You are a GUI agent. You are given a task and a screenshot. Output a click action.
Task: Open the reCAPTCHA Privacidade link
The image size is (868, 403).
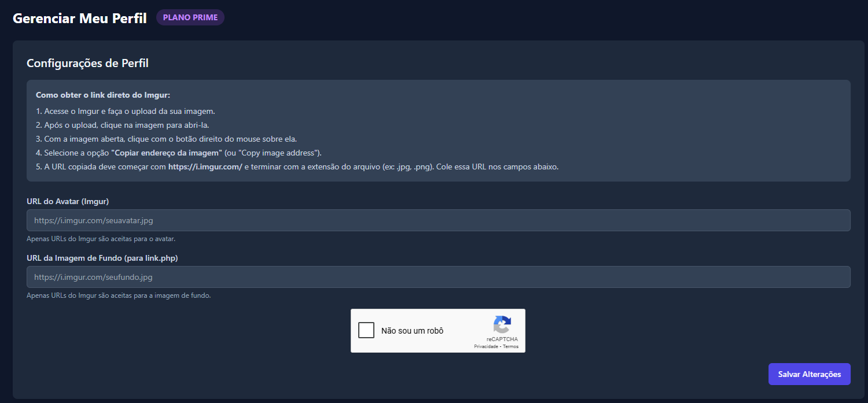pyautogui.click(x=486, y=347)
